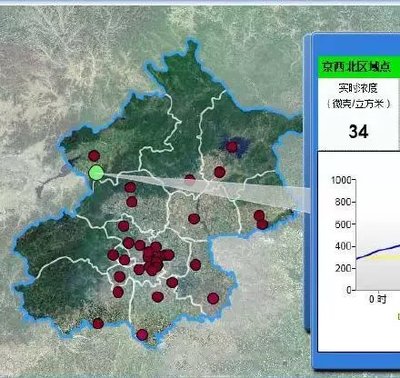Click the marker partly hidden by callout beam
The height and width of the screenshot is (378, 400).
pos(190,179)
